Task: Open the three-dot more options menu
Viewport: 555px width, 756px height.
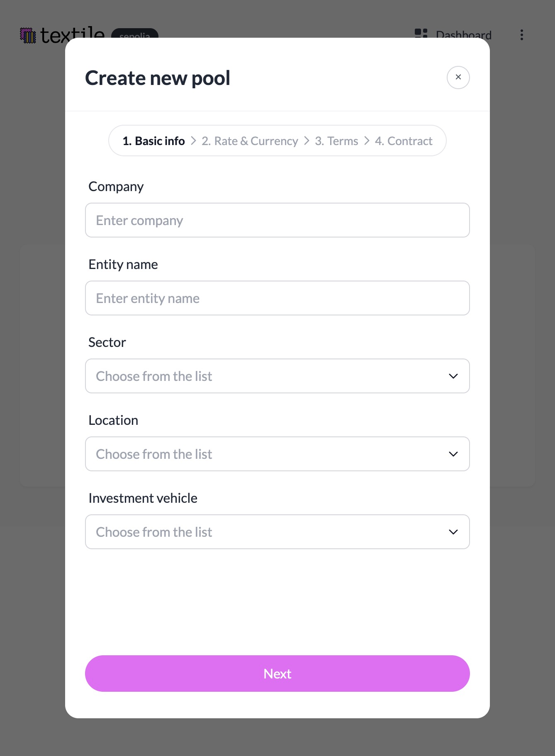Action: point(522,35)
